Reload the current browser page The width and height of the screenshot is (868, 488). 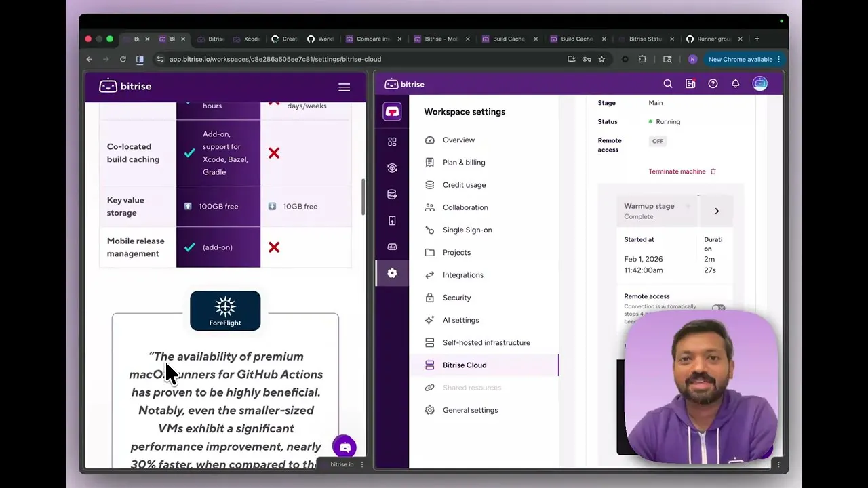(123, 59)
